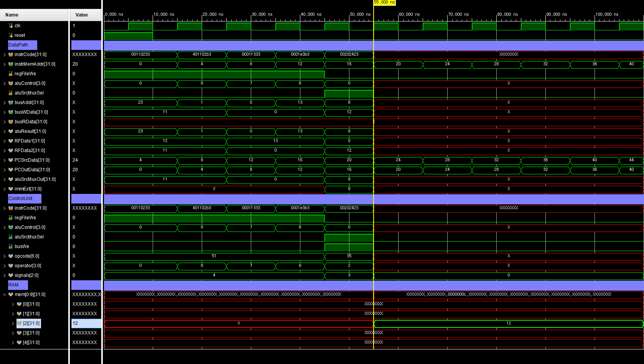Click the reset signal icon
Image resolution: width=644 pixels, height=364 pixels.
[x=11, y=35]
